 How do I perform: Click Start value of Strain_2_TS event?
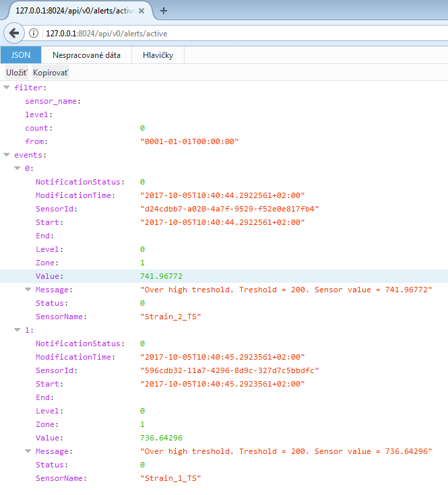[222, 222]
